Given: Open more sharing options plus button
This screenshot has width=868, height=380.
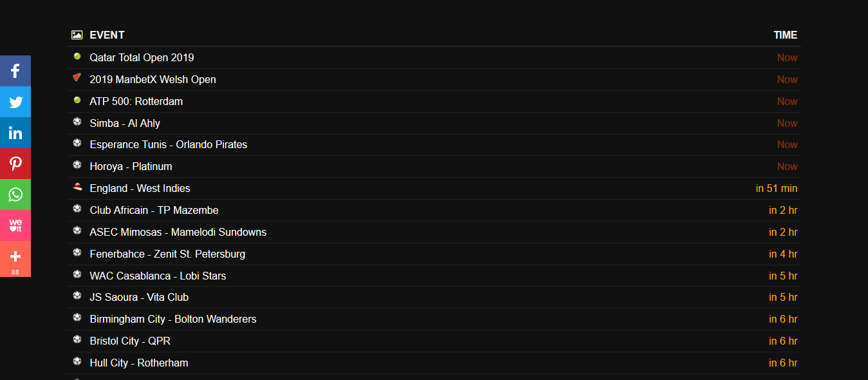Looking at the screenshot, I should (x=15, y=258).
